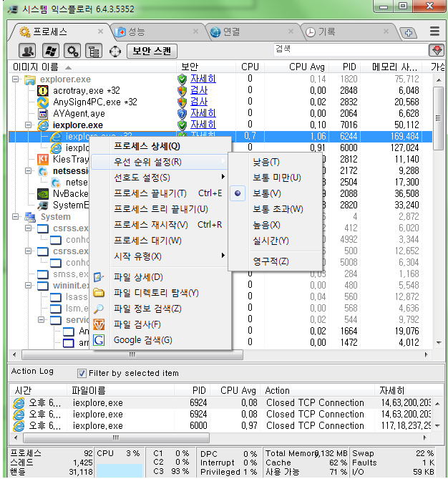This screenshot has width=448, height=479.
Task: Open the 시작 유형(X) submenu
Action: 160,256
